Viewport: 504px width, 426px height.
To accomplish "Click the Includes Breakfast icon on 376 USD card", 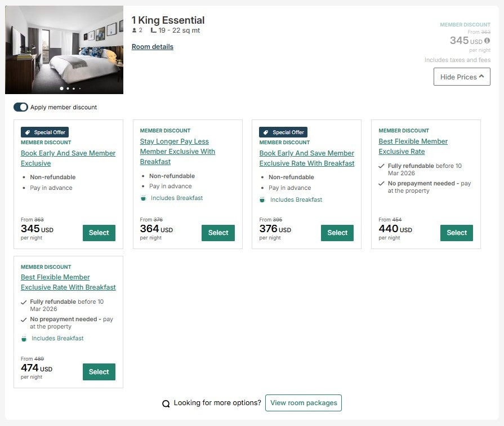I will [x=262, y=199].
